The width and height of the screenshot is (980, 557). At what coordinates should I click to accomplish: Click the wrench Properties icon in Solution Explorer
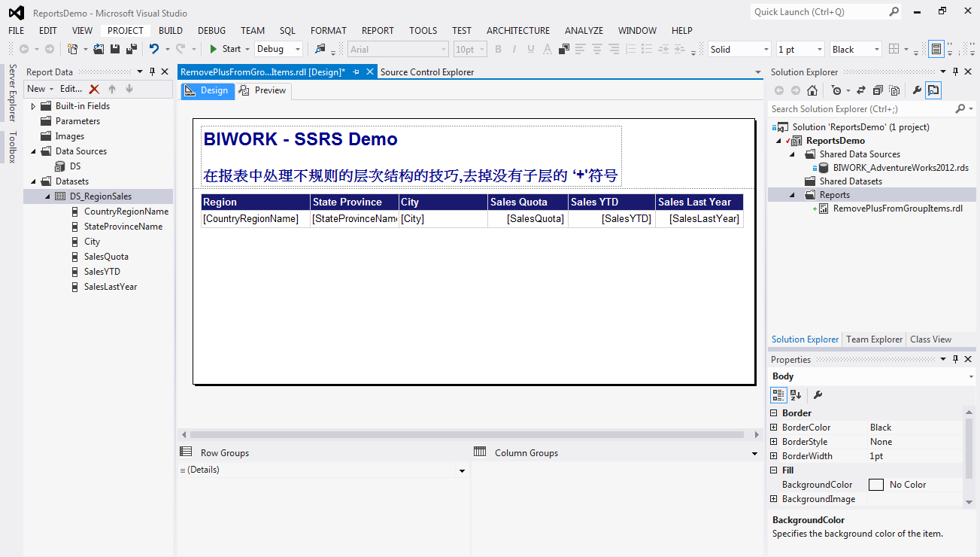(x=917, y=90)
